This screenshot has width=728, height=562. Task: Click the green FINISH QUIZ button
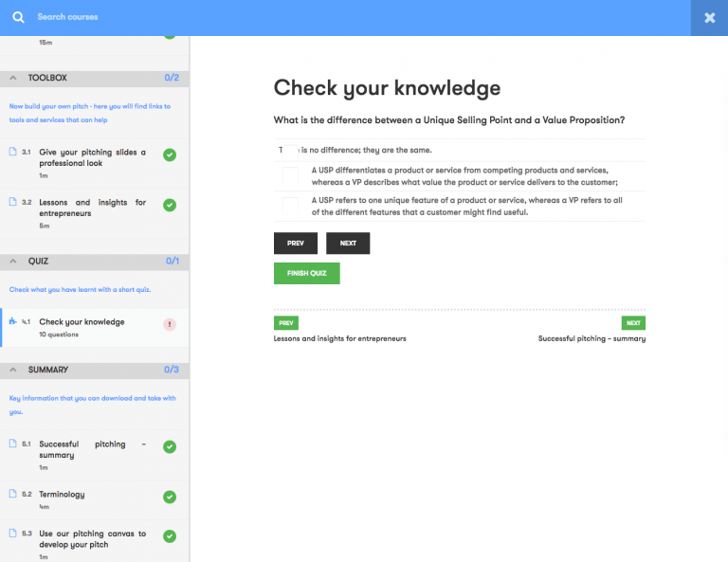tap(306, 273)
